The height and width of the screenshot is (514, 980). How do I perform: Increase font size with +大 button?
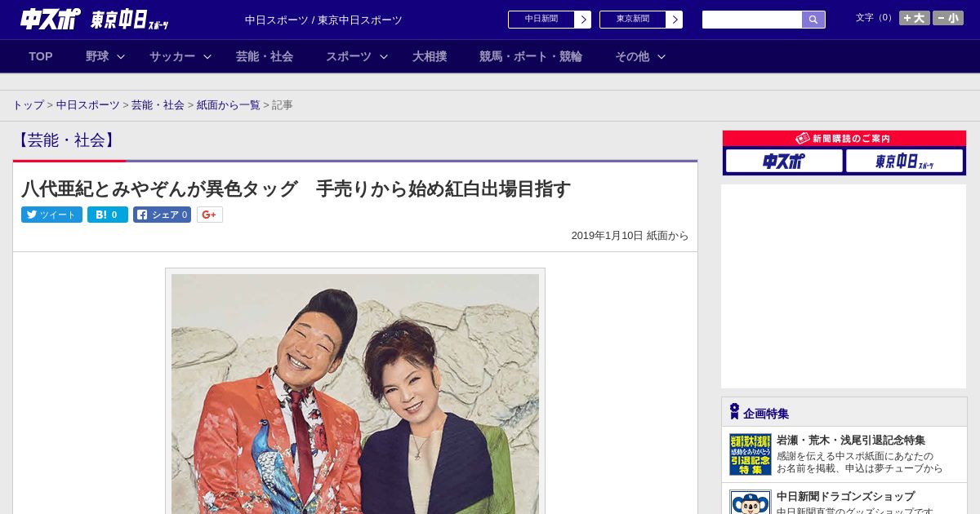pos(914,18)
